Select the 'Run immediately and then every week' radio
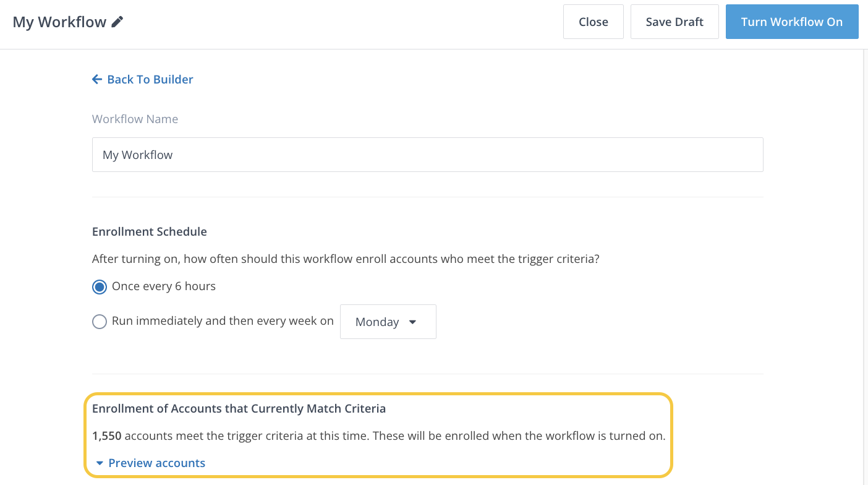Viewport: 868px width, 485px height. tap(100, 322)
